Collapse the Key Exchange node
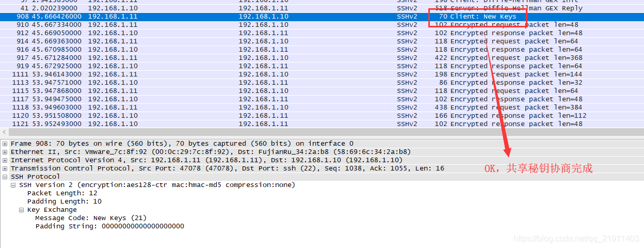Image resolution: width=644 pixels, height=248 pixels. [22, 210]
